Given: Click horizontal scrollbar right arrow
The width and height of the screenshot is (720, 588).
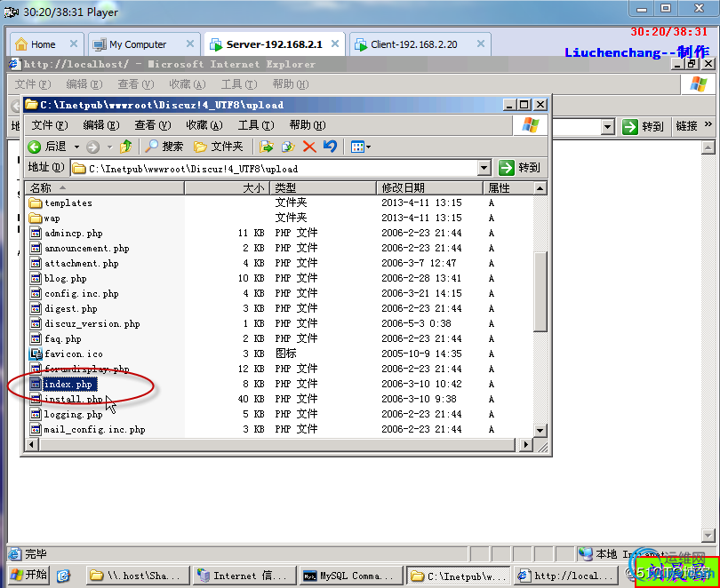Looking at the screenshot, I should tap(526, 444).
